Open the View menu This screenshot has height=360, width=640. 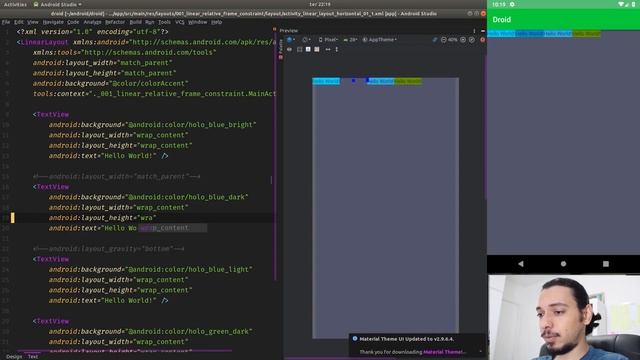pos(33,22)
